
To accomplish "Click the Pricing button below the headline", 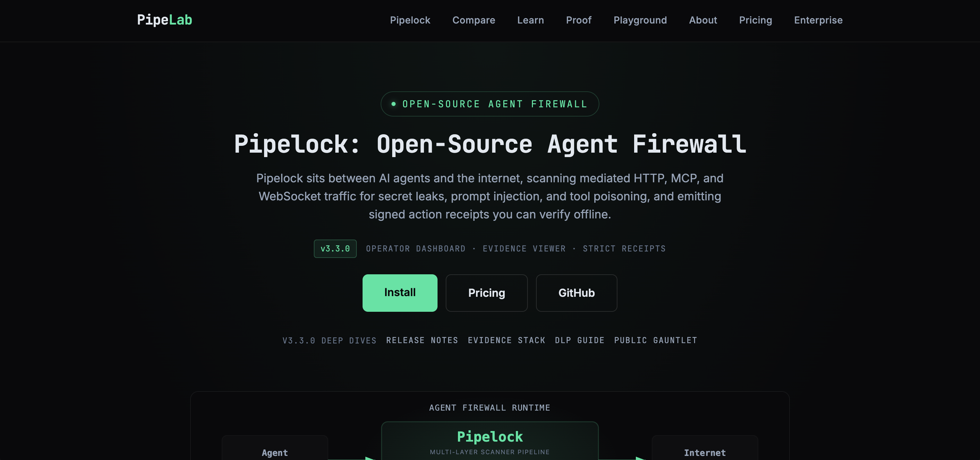I will coord(487,293).
